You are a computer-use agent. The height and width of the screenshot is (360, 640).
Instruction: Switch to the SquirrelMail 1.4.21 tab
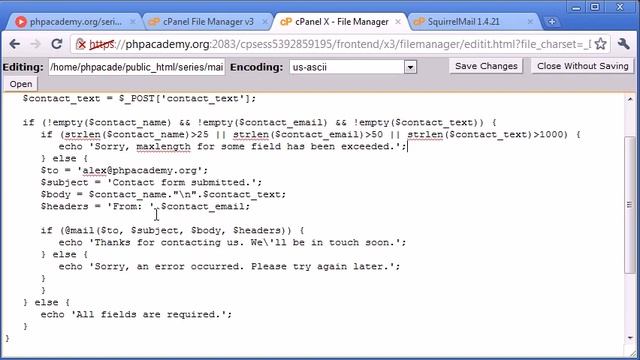click(463, 22)
